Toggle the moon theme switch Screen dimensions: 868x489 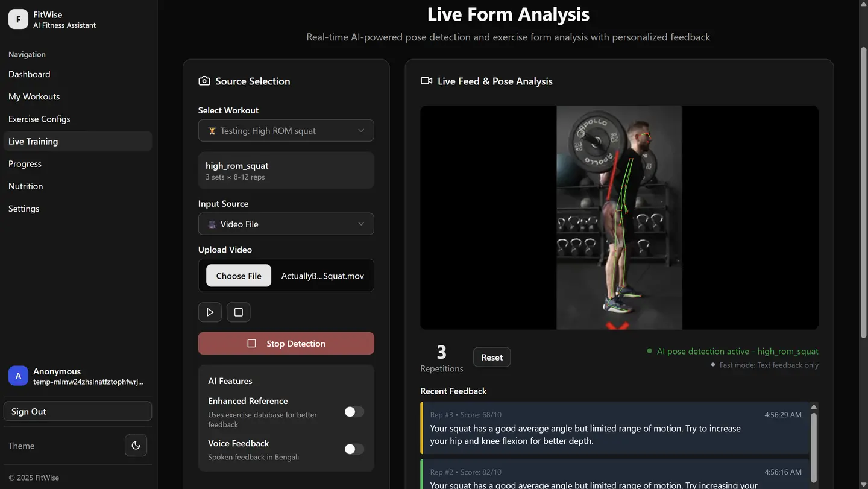tap(136, 445)
